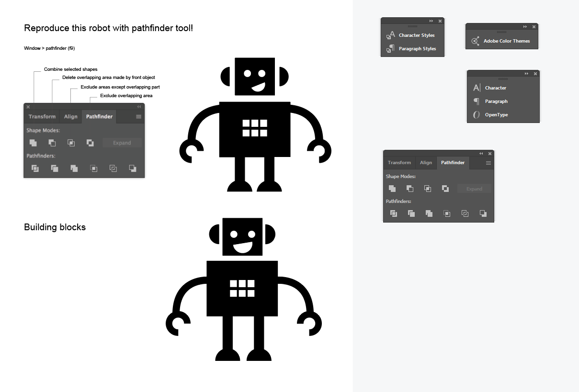The width and height of the screenshot is (579, 392).
Task: Close the Adobe Color Themes panel
Action: 534,27
